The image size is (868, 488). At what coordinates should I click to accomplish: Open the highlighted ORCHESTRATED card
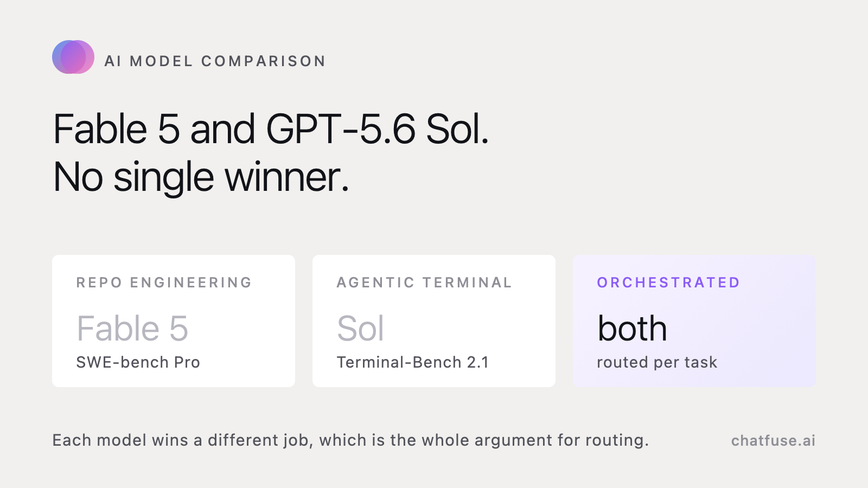pos(694,321)
